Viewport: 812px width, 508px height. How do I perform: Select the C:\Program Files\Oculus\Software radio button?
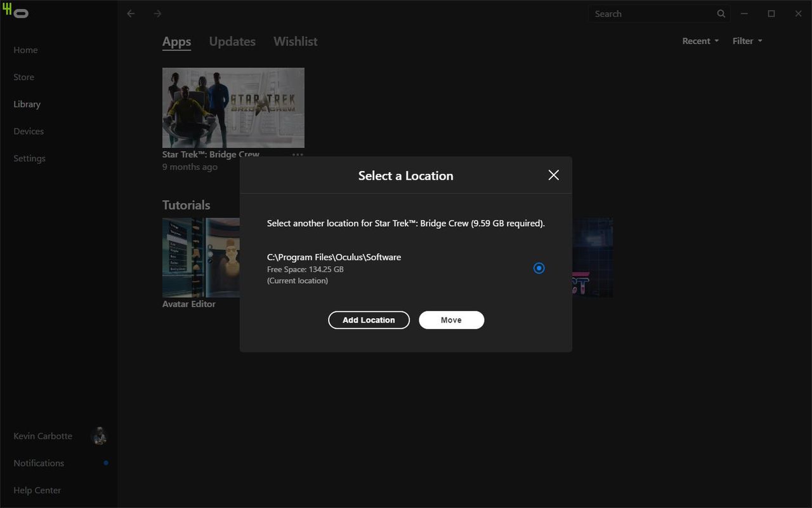539,268
